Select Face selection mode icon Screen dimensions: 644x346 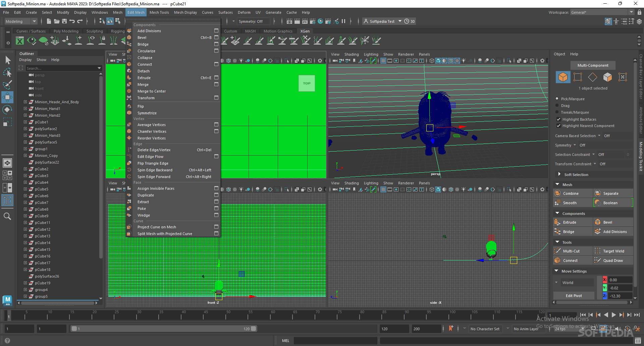pos(607,77)
